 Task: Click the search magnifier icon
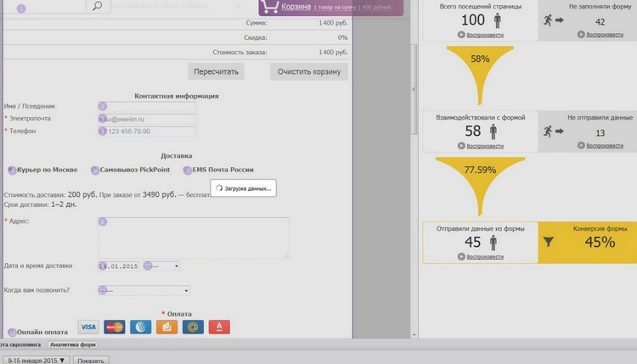click(x=97, y=6)
